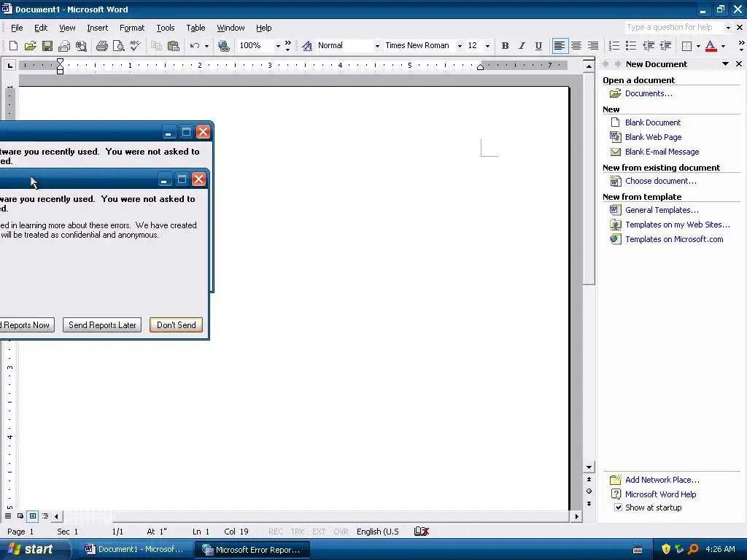Click the Undo arrow icon
This screenshot has height=560, width=747.
194,46
